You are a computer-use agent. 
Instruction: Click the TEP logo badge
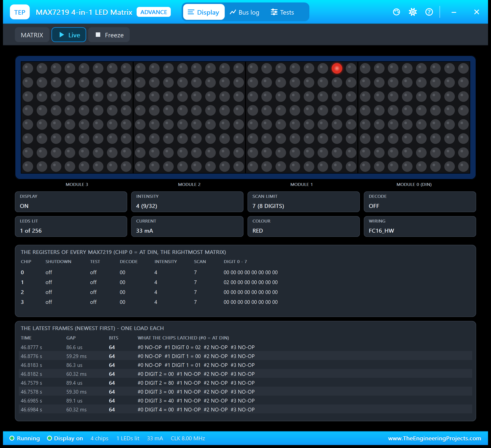pos(20,12)
